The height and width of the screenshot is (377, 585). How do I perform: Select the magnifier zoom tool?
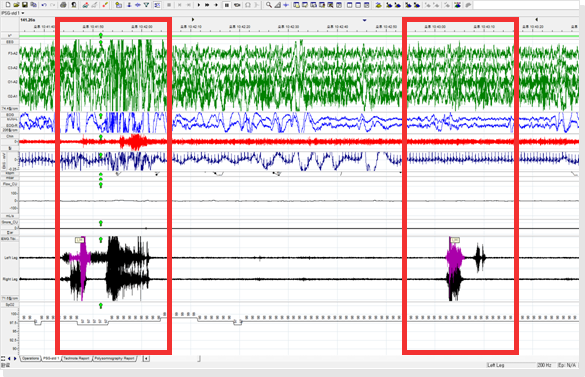coord(269,5)
